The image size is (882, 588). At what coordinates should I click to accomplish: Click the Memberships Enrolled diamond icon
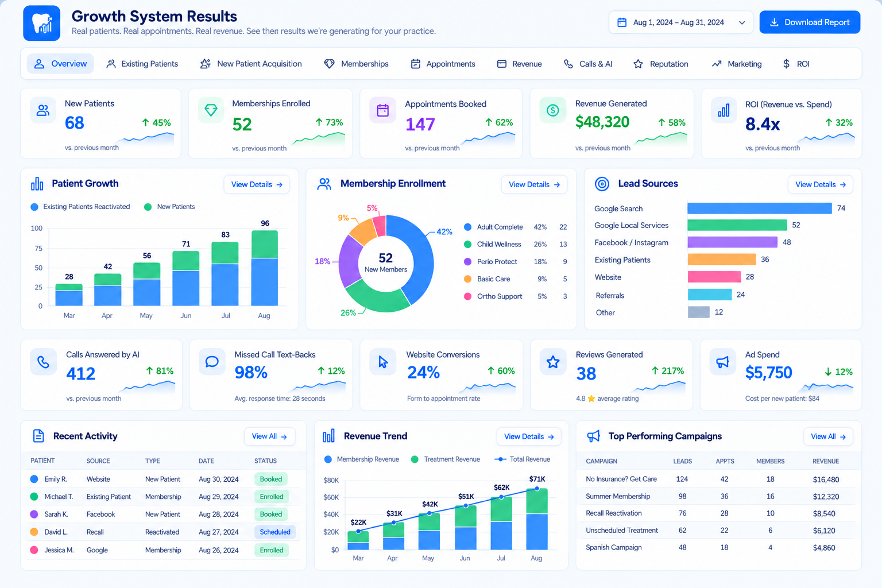[x=211, y=110]
